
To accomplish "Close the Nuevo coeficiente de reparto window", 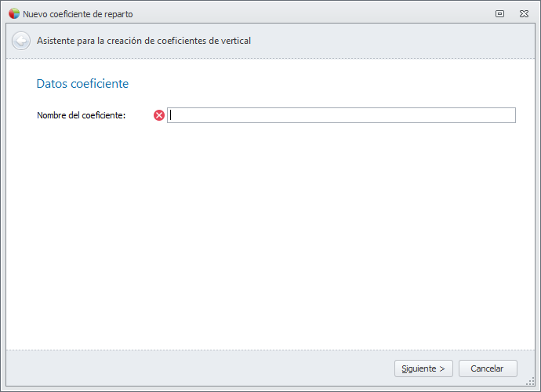I will point(524,13).
